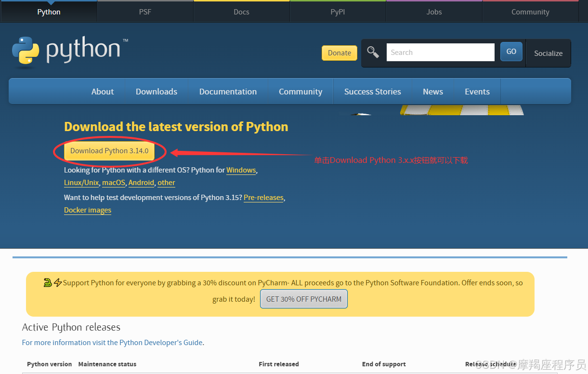
Task: Switch to the PSF tab
Action: coord(145,12)
